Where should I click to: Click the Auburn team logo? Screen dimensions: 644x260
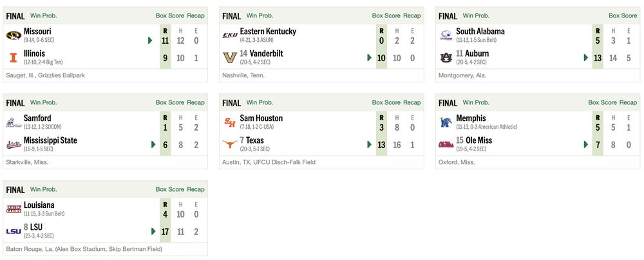[446, 57]
